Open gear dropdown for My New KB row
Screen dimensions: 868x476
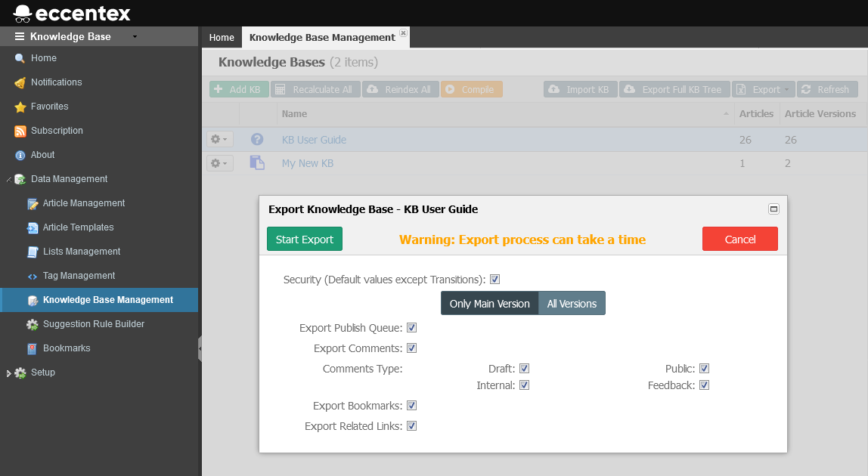click(x=220, y=163)
